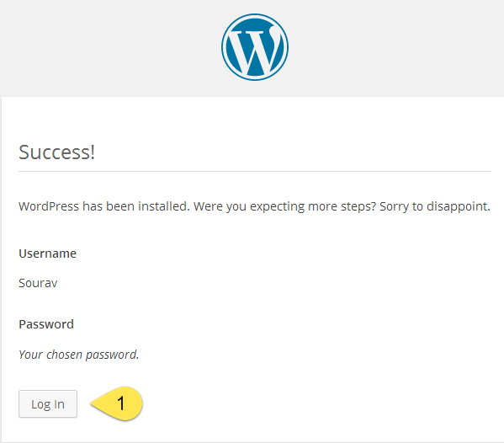Click the yellow callout marker numbered 1

pyautogui.click(x=117, y=403)
